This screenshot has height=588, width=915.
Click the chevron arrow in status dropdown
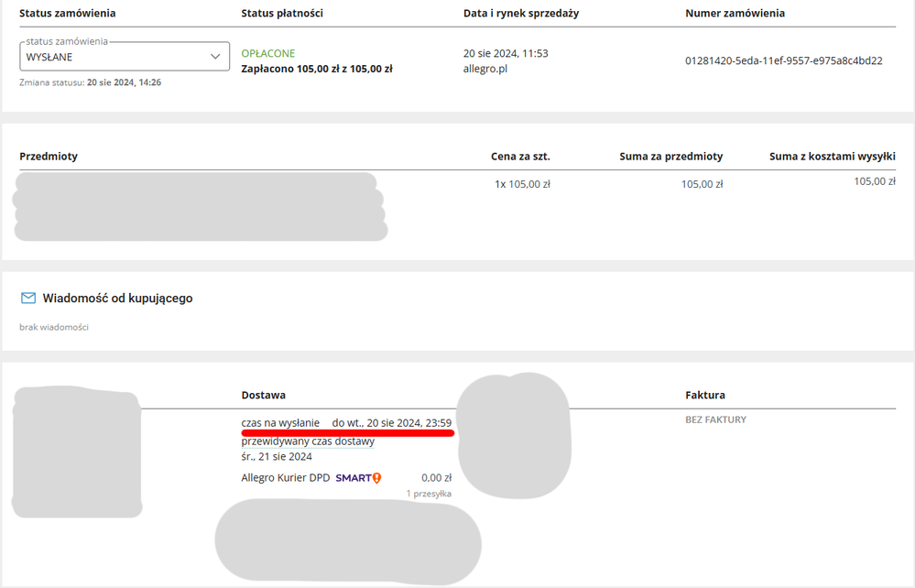click(215, 57)
